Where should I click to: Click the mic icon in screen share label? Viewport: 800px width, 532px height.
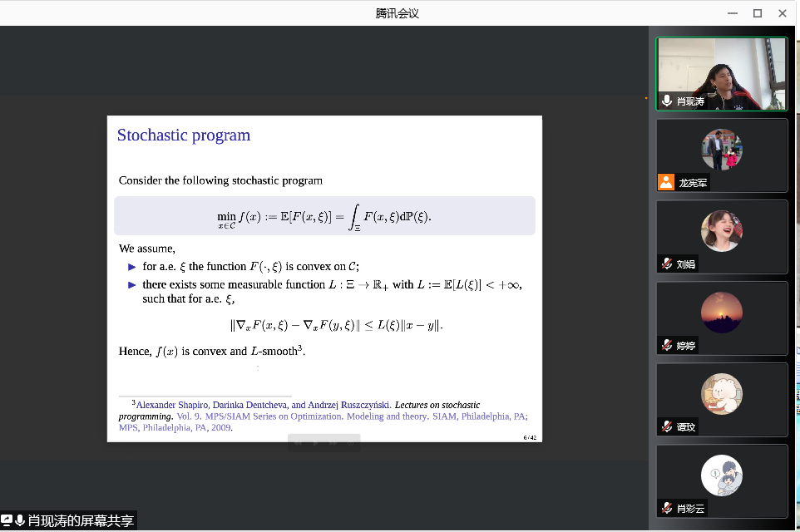[20, 520]
